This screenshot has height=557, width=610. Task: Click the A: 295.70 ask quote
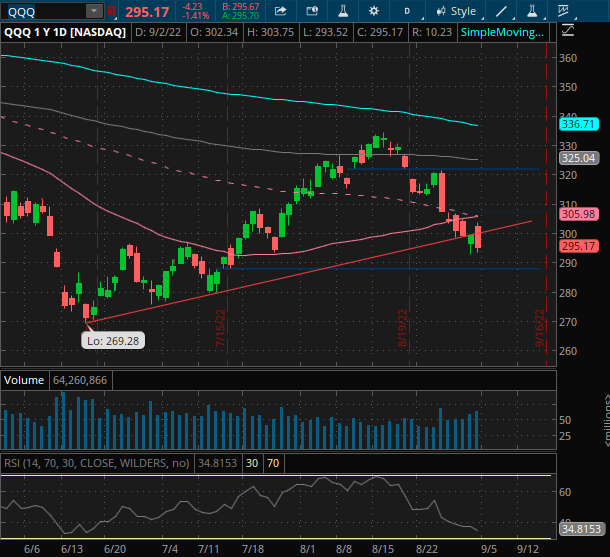pos(241,16)
